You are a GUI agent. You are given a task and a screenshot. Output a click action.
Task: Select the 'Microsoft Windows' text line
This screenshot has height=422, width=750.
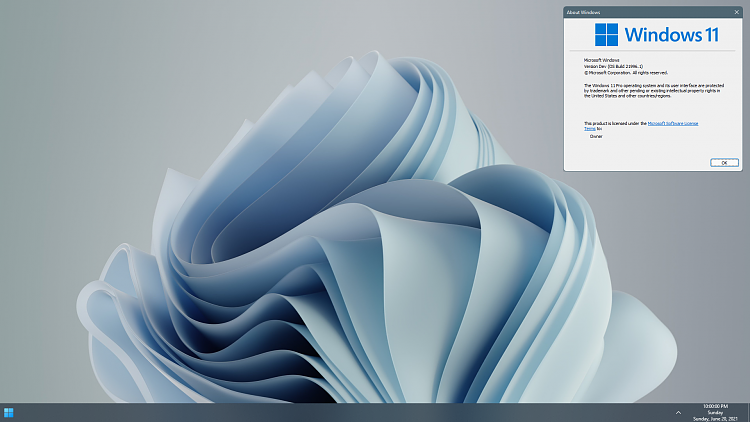pyautogui.click(x=601, y=60)
